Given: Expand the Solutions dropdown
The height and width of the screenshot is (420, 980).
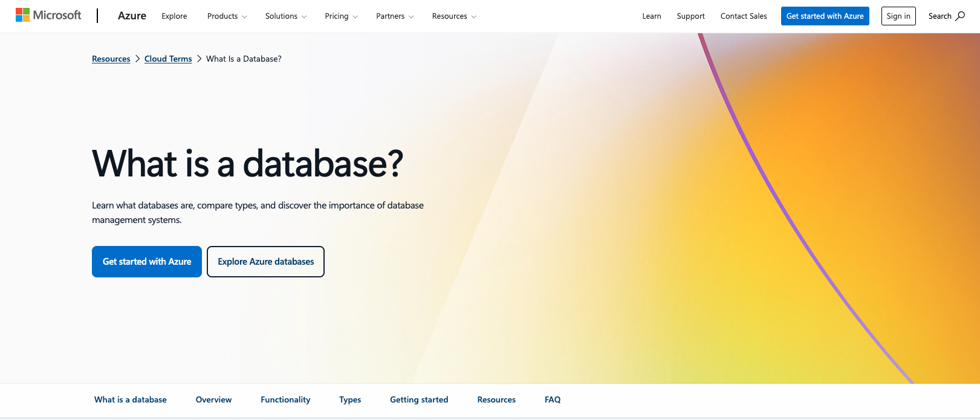Looking at the screenshot, I should 286,16.
